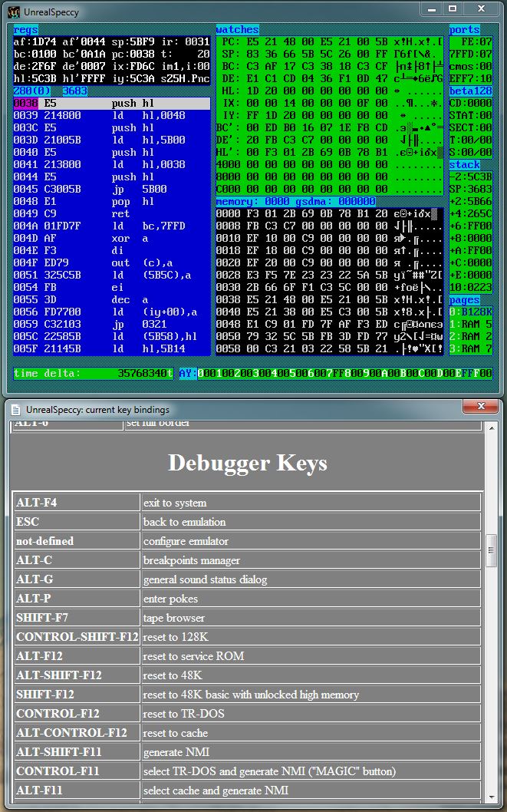507x812 pixels.
Task: Click the scrollbar up arrow in key bindings
Action: [x=491, y=427]
